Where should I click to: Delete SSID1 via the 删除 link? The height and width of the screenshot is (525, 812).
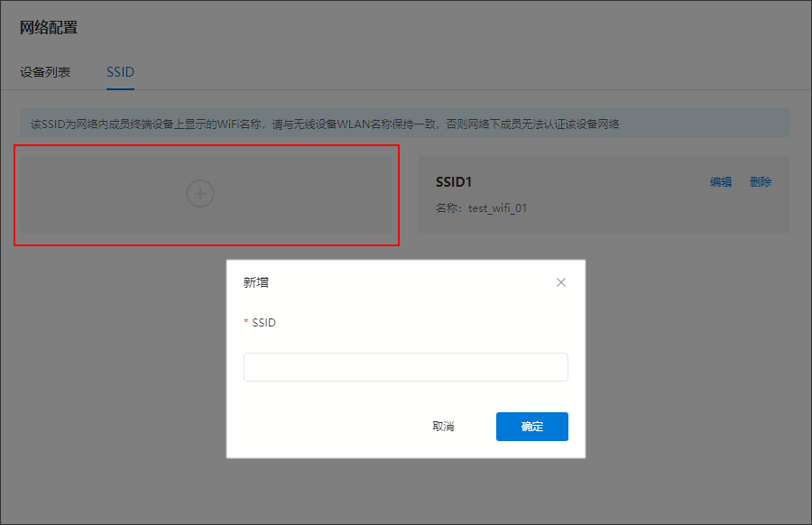tap(761, 181)
